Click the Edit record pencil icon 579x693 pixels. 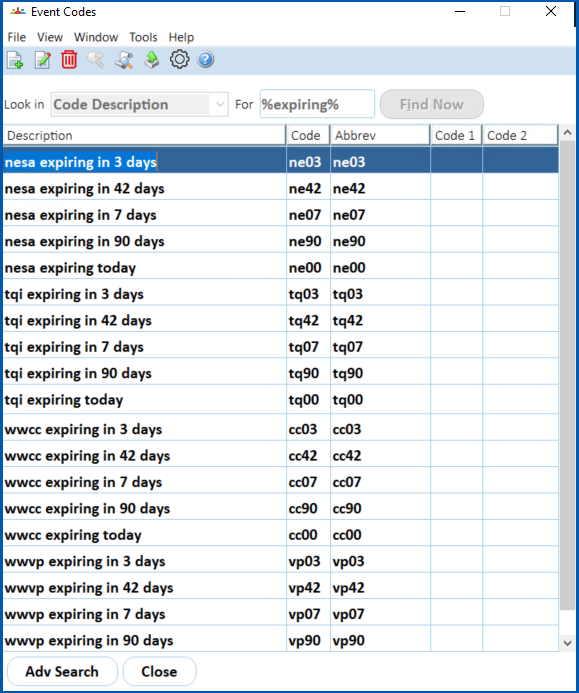pyautogui.click(x=42, y=60)
